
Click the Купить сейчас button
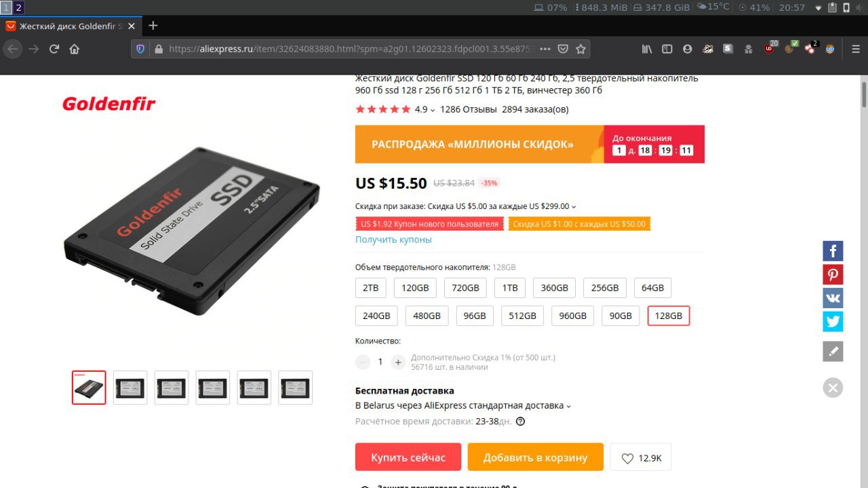pyautogui.click(x=408, y=457)
